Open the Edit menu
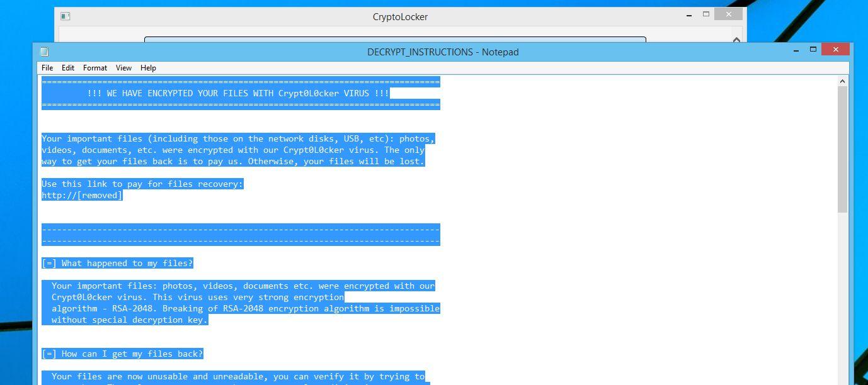The width and height of the screenshot is (868, 385). coord(68,68)
